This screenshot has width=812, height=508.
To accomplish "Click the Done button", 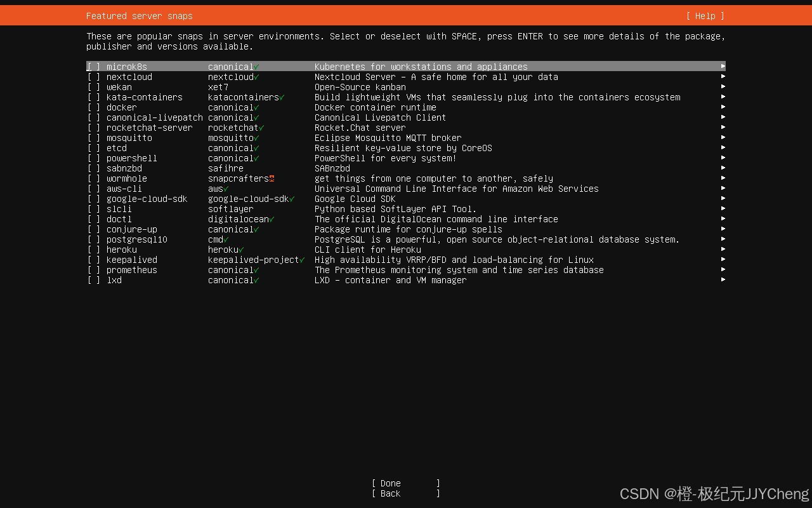I will [406, 483].
